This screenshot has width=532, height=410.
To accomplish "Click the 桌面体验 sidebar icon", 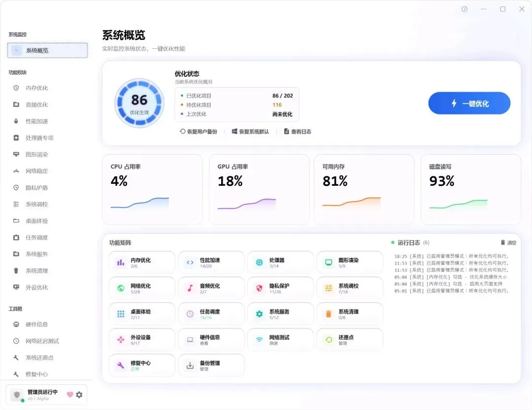I will tap(16, 221).
